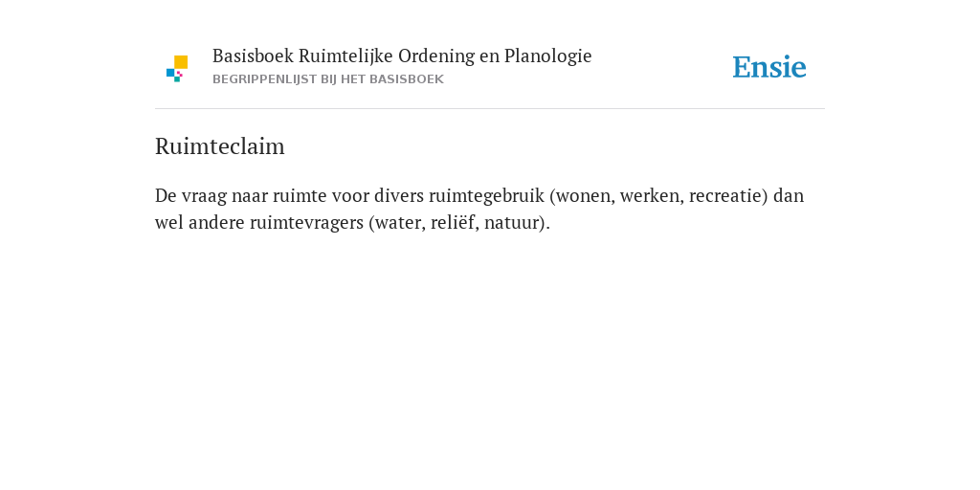Click the word 'ruimtegebruik' in the definition
The width and height of the screenshot is (980, 490).
486,196
